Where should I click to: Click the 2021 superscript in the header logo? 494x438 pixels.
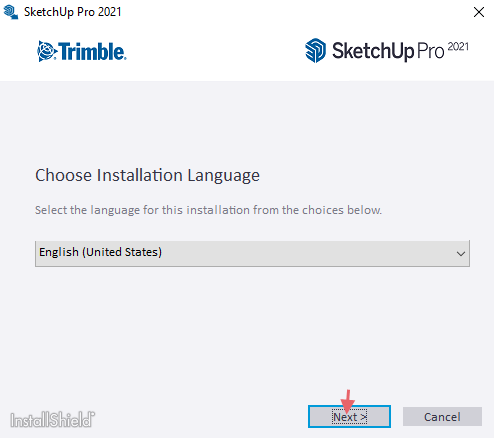click(458, 47)
